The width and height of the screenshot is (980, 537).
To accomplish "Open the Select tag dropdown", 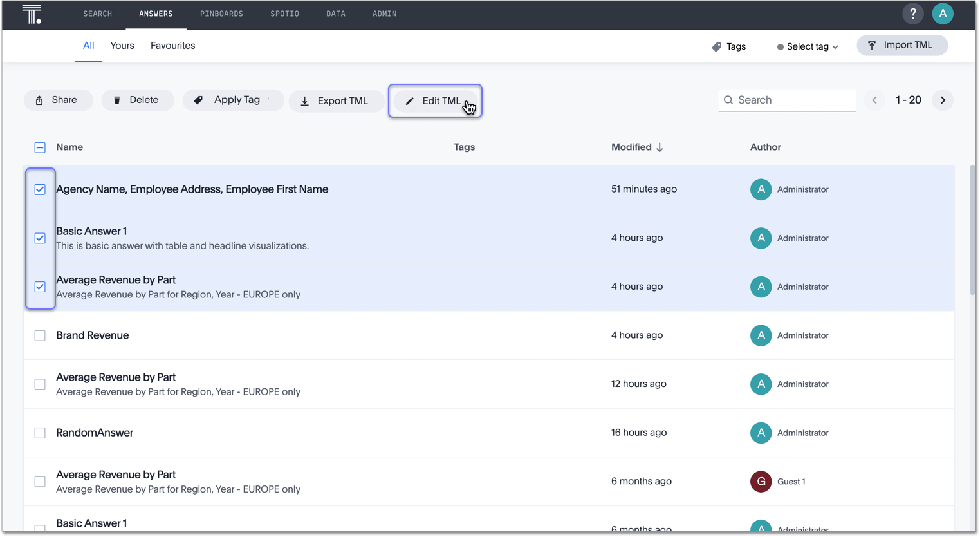I will 808,46.
